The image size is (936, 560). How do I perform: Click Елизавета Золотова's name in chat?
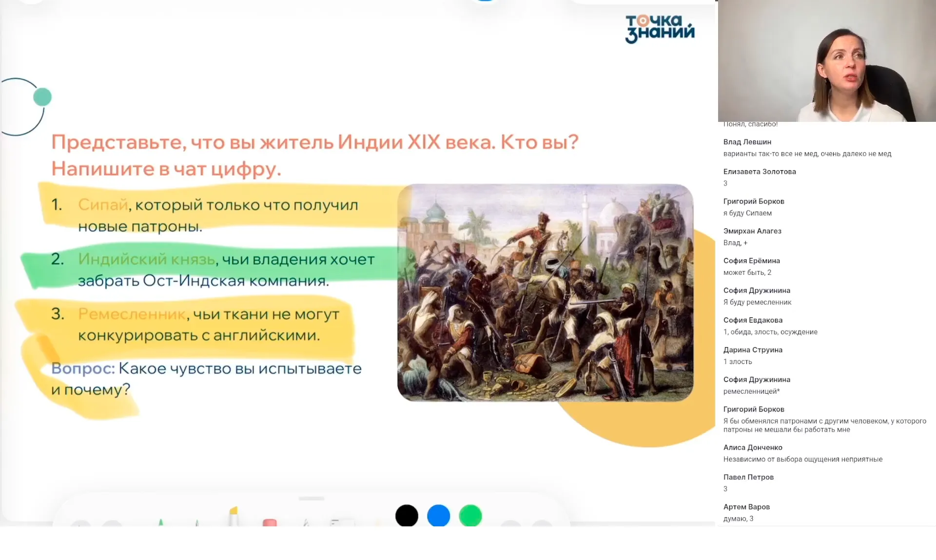tap(760, 172)
